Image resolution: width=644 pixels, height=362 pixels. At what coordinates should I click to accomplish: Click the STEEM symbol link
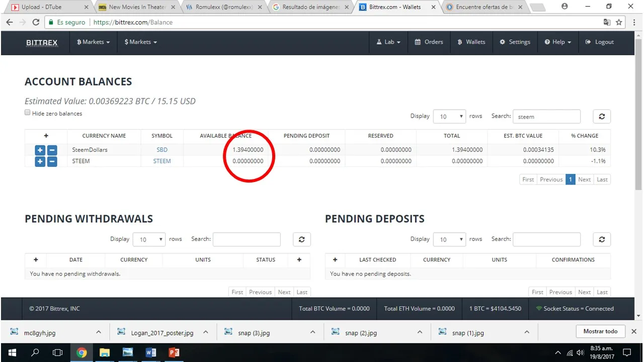tap(162, 161)
